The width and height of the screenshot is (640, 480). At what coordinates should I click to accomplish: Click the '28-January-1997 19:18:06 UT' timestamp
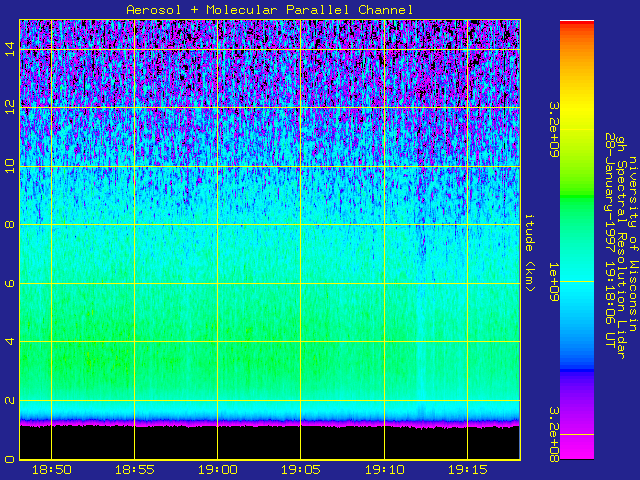610,240
